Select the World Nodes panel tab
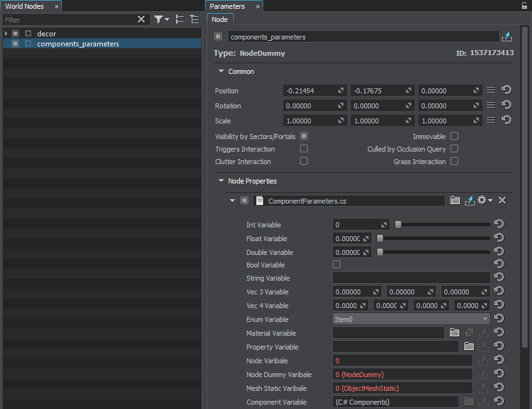Screen dimensions: 532x409 click(x=24, y=6)
